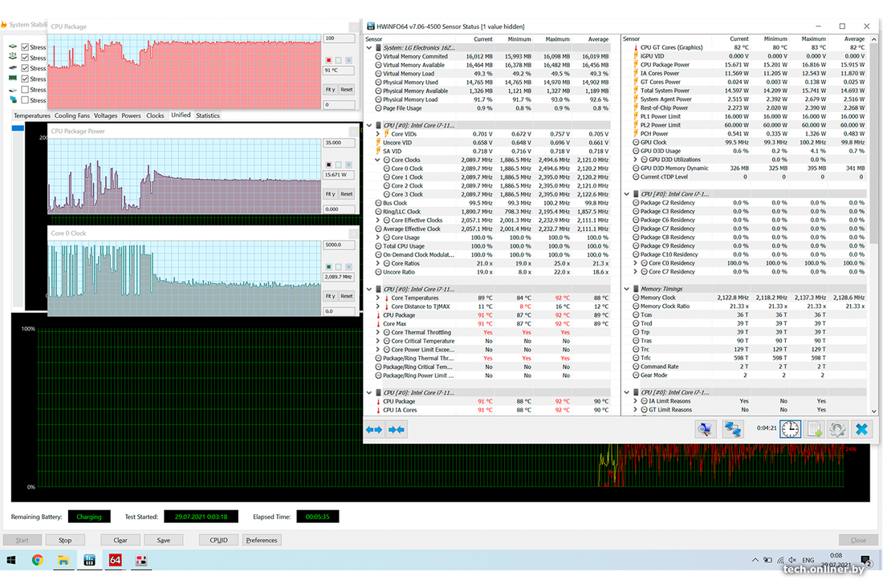
Task: Click the Preferences button
Action: coord(262,540)
